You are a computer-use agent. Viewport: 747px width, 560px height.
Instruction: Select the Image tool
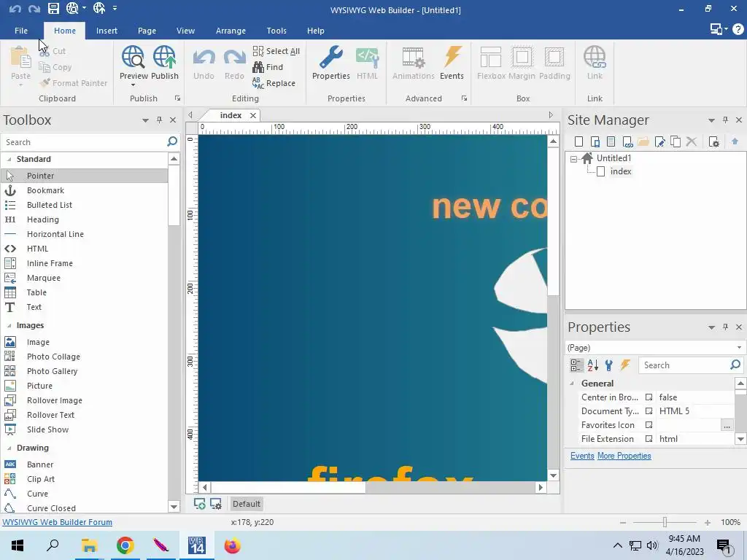point(85,343)
